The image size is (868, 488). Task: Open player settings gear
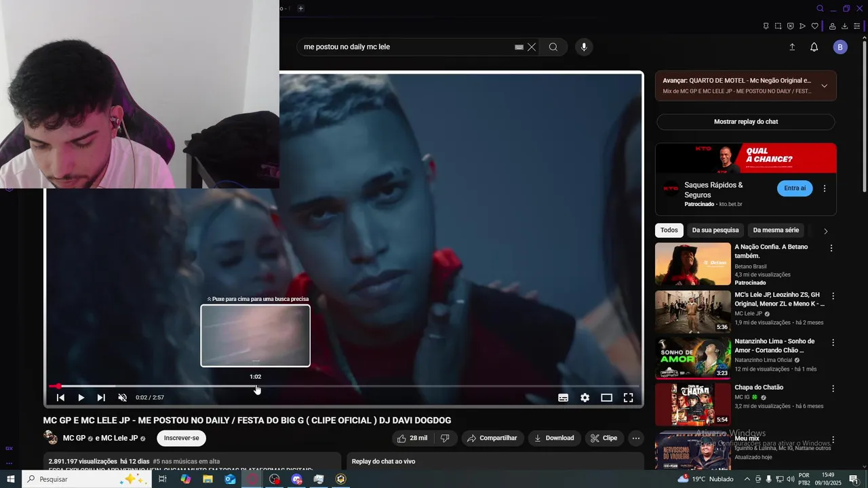(x=585, y=398)
